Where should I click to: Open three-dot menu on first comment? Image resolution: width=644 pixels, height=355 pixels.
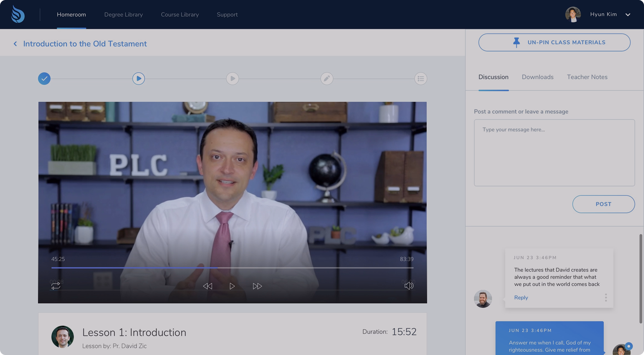(x=606, y=298)
